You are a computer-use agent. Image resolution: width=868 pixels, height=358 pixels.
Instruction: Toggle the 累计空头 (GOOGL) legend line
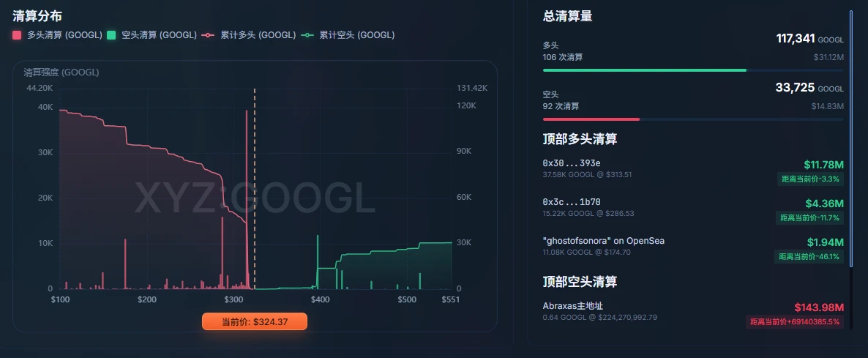click(x=348, y=35)
